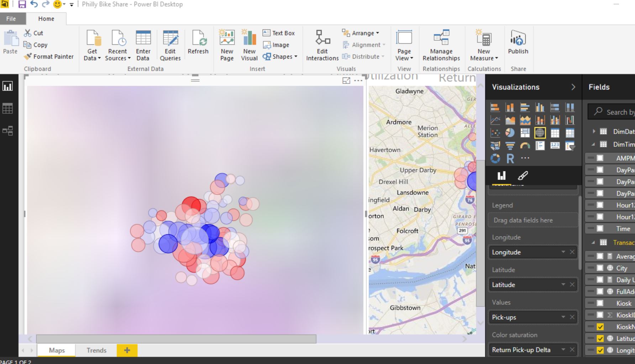Choose the Map visualization icon
Screen dimensions: 635x364
click(540, 133)
